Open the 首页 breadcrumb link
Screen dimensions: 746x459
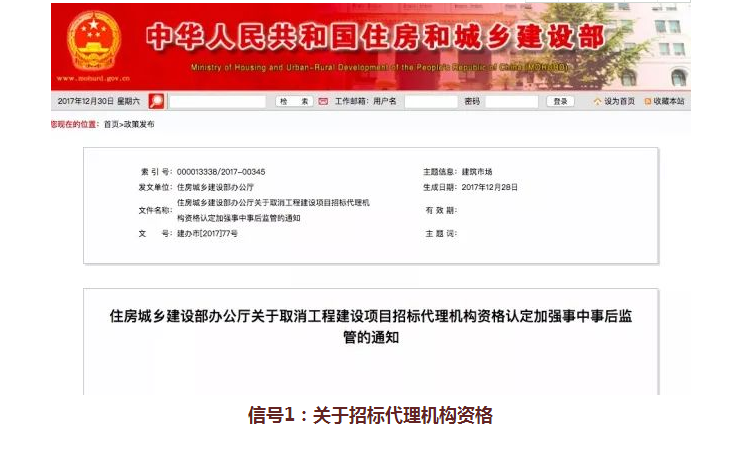111,124
